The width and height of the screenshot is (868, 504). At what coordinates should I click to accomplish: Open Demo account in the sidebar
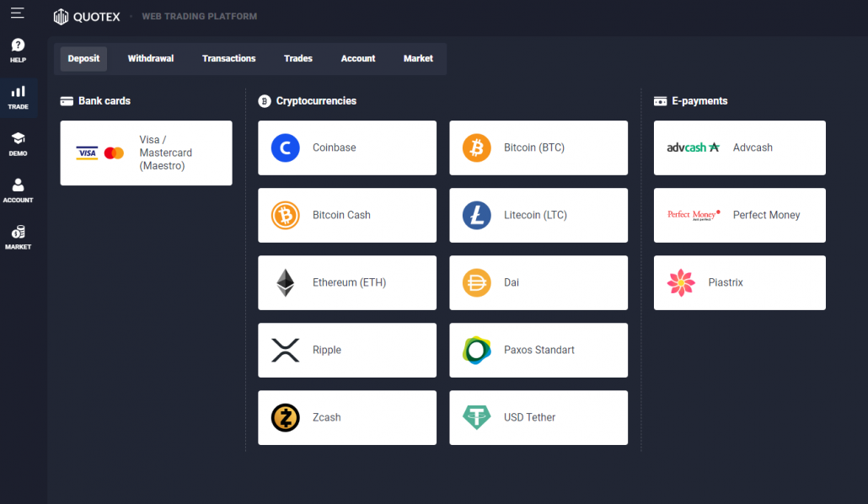[18, 144]
